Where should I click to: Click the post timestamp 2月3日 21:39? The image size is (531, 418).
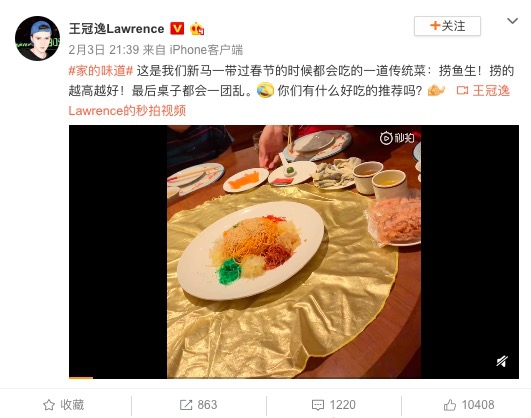pyautogui.click(x=104, y=50)
